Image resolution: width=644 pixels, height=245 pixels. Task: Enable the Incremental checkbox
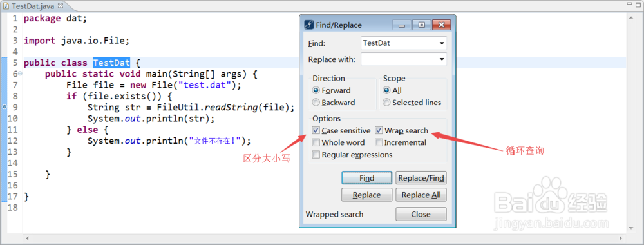pos(379,142)
